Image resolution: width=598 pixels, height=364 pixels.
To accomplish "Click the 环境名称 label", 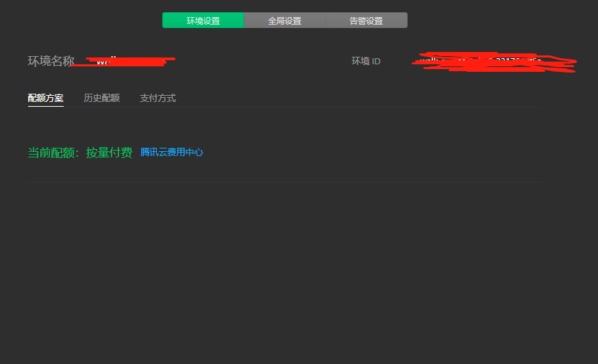I will pyautogui.click(x=51, y=61).
